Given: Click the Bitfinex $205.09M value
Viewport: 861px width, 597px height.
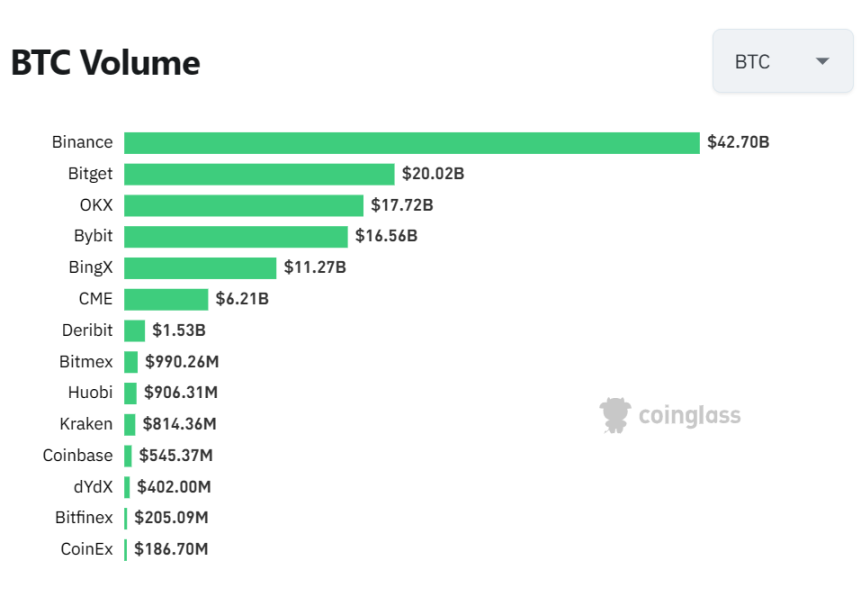Looking at the screenshot, I should [171, 517].
